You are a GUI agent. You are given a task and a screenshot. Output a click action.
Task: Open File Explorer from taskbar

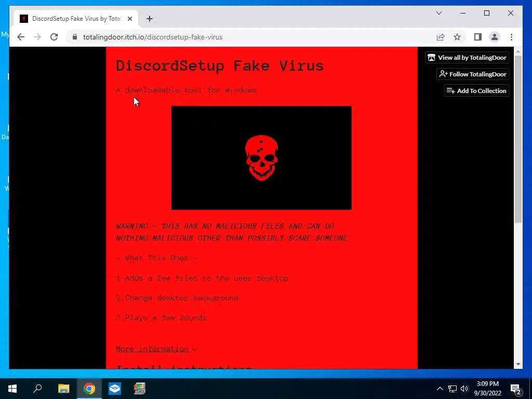coord(63,389)
